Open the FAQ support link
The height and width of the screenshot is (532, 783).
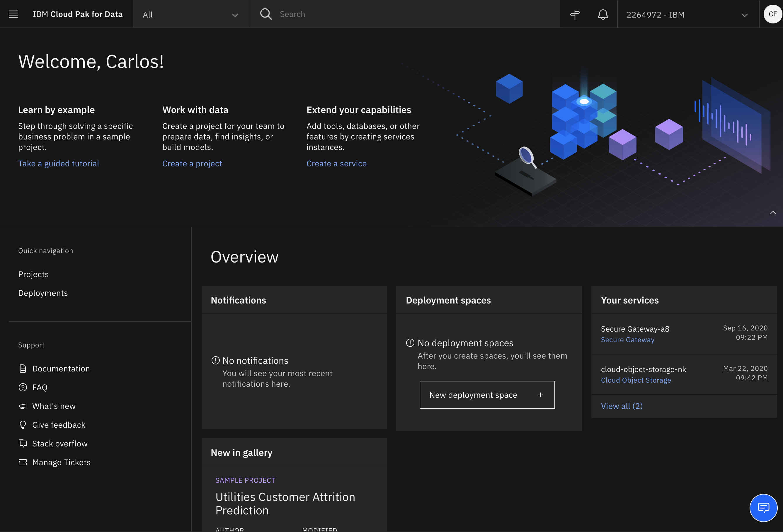40,388
